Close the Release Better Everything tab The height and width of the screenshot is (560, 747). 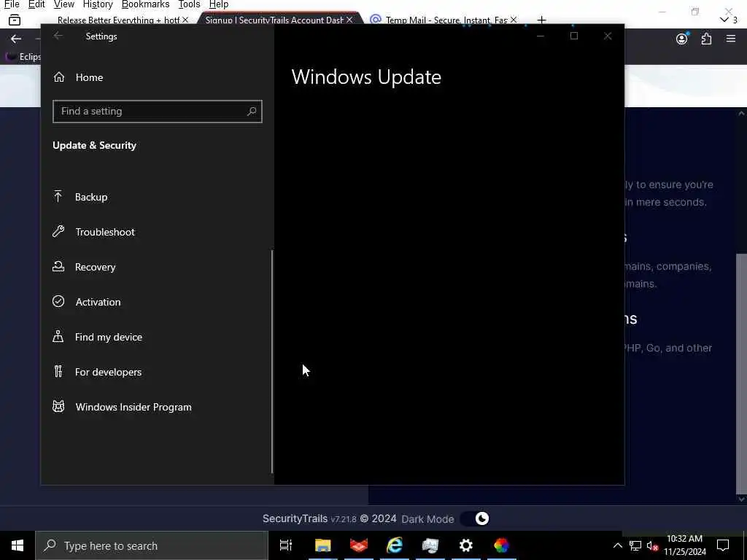click(x=185, y=20)
